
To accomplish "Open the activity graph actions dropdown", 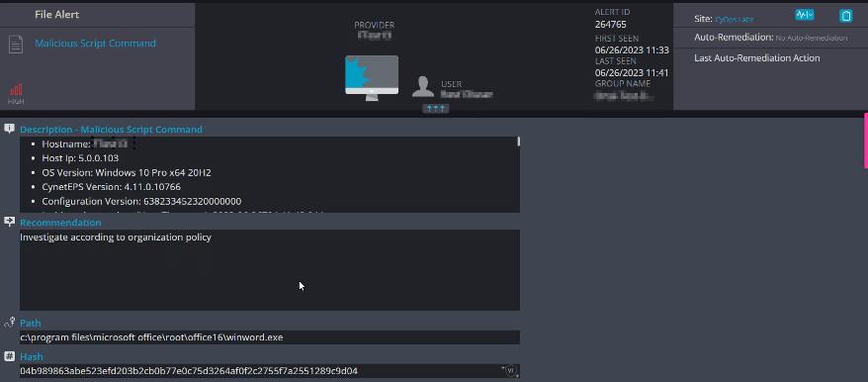I will pyautogui.click(x=805, y=16).
